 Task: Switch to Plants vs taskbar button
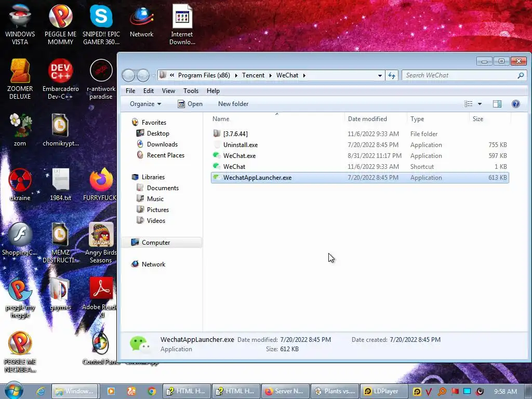tap(335, 391)
